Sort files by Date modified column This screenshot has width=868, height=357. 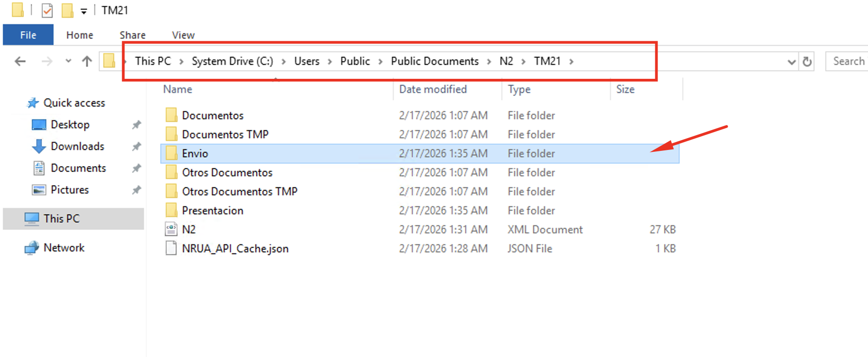(433, 89)
